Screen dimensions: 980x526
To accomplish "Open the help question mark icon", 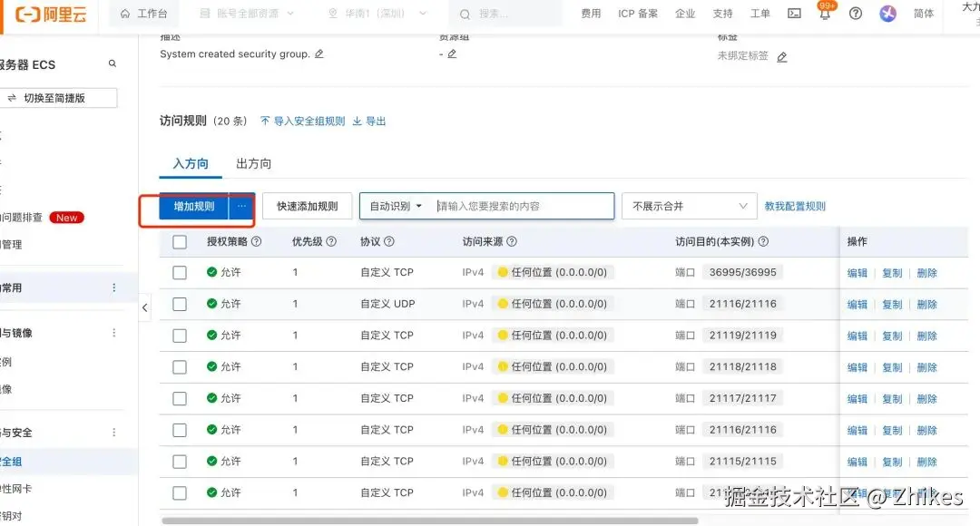I will click(x=856, y=13).
